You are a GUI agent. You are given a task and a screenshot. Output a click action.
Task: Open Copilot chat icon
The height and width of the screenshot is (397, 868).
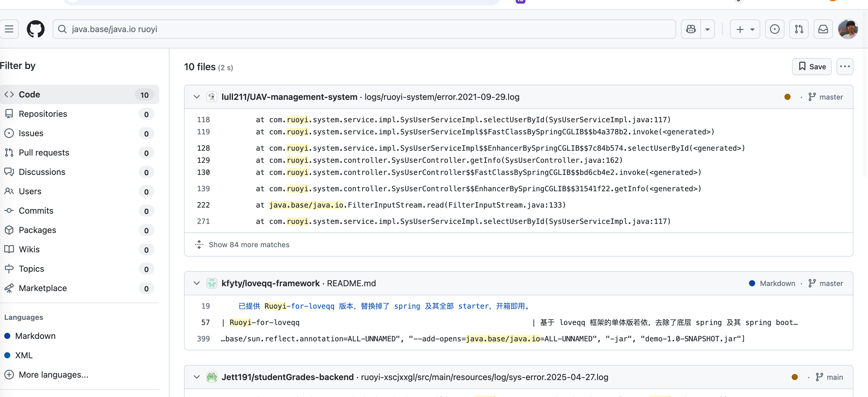[691, 29]
